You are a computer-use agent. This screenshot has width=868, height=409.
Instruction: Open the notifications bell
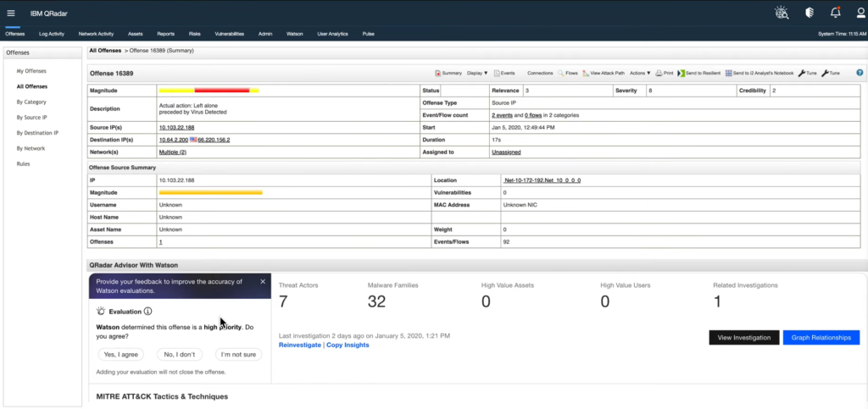[x=835, y=12]
